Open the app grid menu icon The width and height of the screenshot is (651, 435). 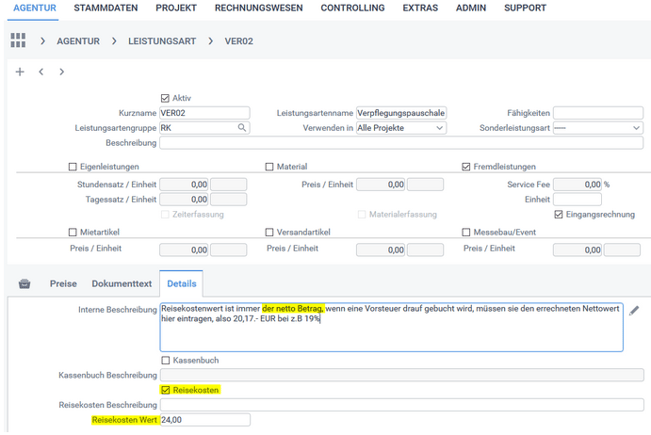click(x=18, y=41)
